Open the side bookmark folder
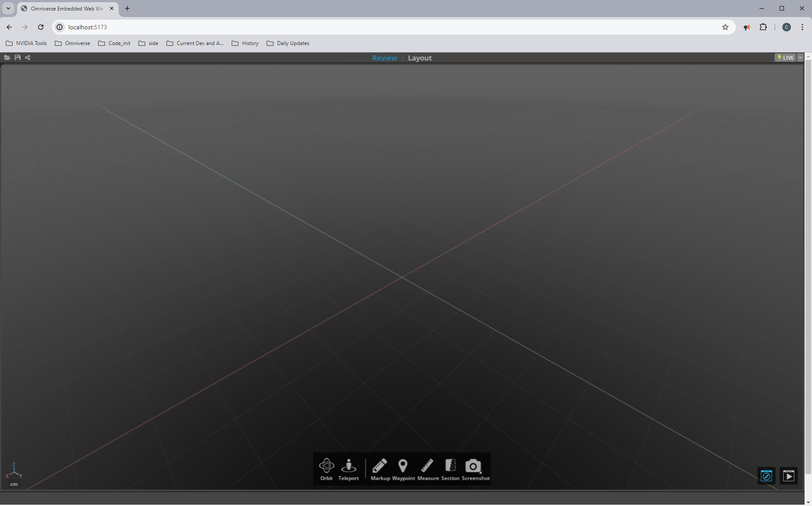Image resolution: width=812 pixels, height=506 pixels. (x=148, y=43)
